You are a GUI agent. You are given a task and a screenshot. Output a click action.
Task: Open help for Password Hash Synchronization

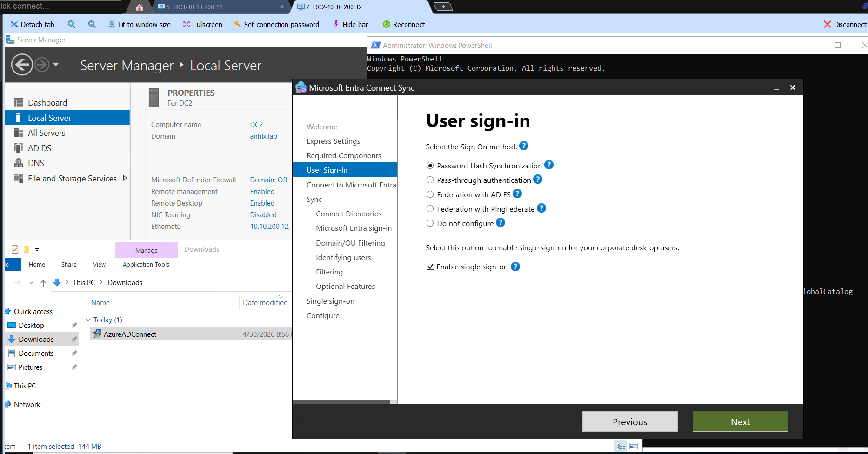549,165
